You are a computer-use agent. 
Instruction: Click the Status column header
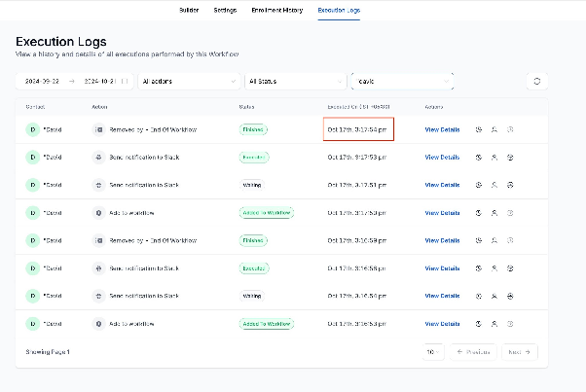[x=246, y=107]
